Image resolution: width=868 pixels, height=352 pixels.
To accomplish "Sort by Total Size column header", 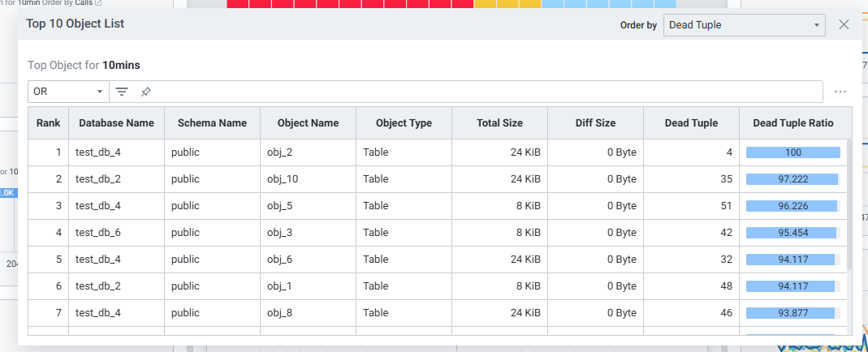I will pyautogui.click(x=499, y=123).
